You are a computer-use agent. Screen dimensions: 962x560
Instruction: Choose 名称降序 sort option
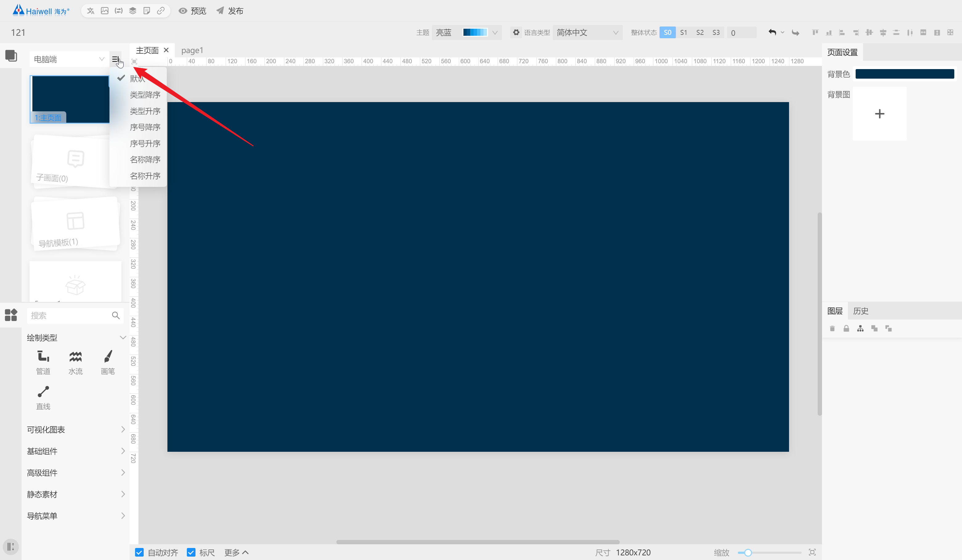tap(145, 159)
